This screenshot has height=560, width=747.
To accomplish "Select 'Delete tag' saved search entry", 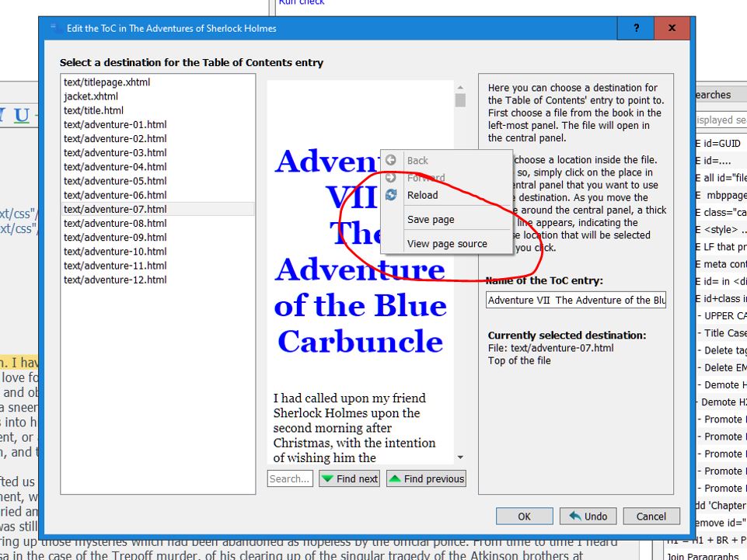I will click(x=721, y=350).
